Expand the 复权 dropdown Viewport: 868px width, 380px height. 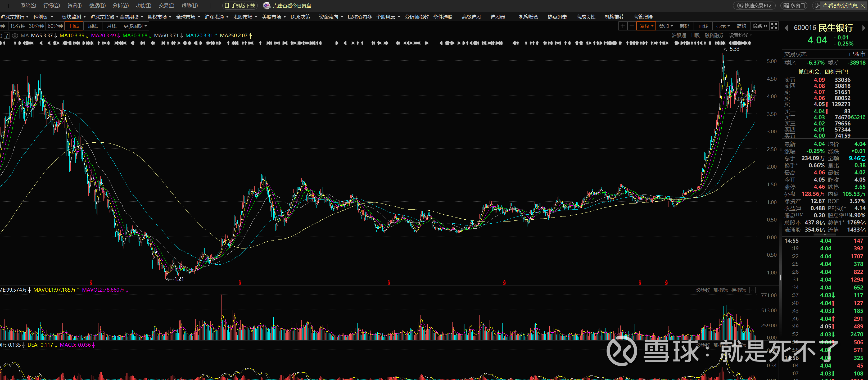point(646,26)
